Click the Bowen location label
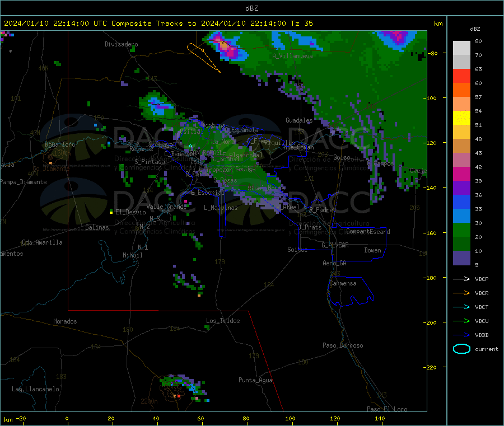Image resolution: width=504 pixels, height=426 pixels. coord(372,250)
